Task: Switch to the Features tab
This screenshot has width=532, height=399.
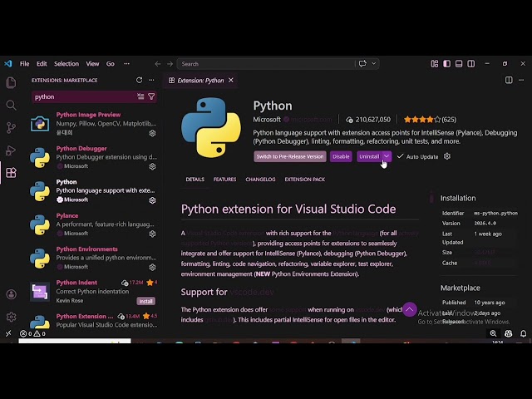Action: point(224,180)
